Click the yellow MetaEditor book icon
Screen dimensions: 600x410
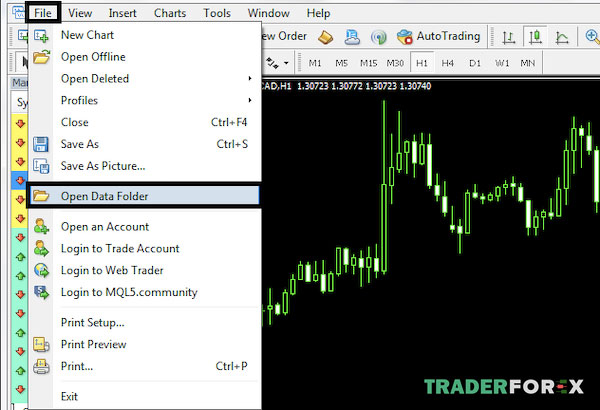tap(325, 37)
